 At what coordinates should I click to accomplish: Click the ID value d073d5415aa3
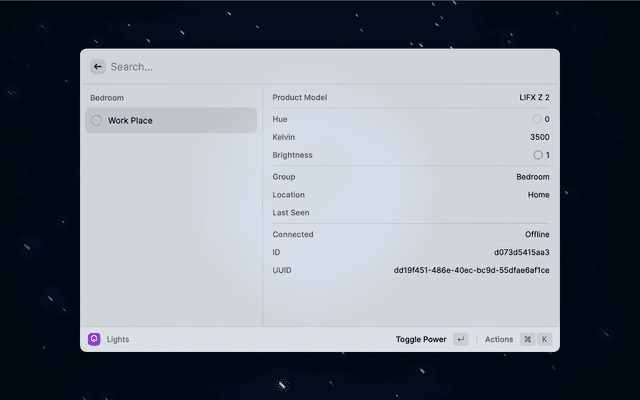pyautogui.click(x=521, y=252)
